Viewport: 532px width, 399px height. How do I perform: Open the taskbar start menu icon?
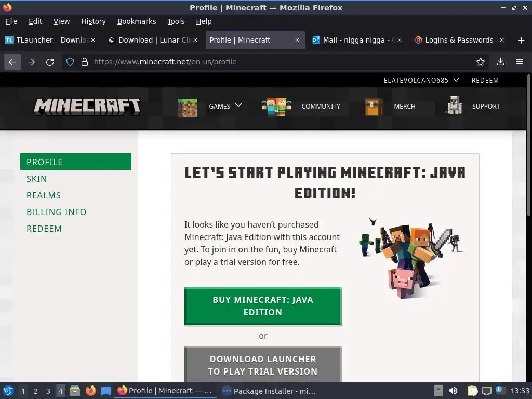click(x=8, y=391)
